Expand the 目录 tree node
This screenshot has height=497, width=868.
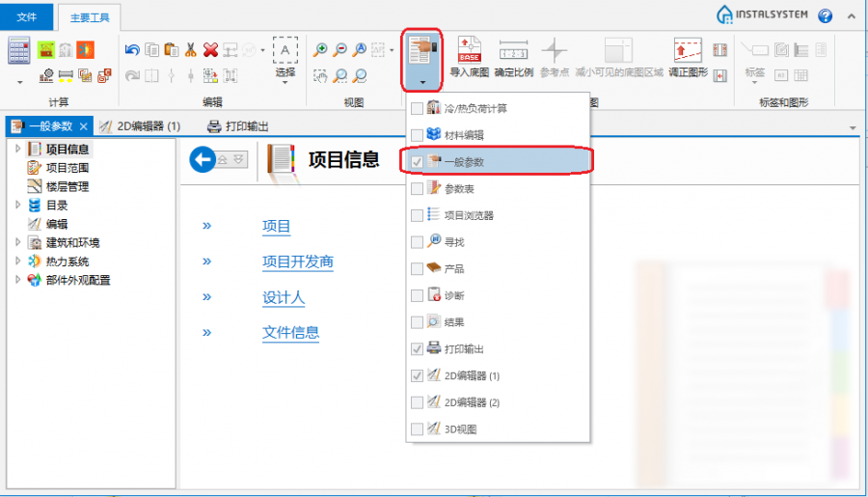pyautogui.click(x=17, y=205)
